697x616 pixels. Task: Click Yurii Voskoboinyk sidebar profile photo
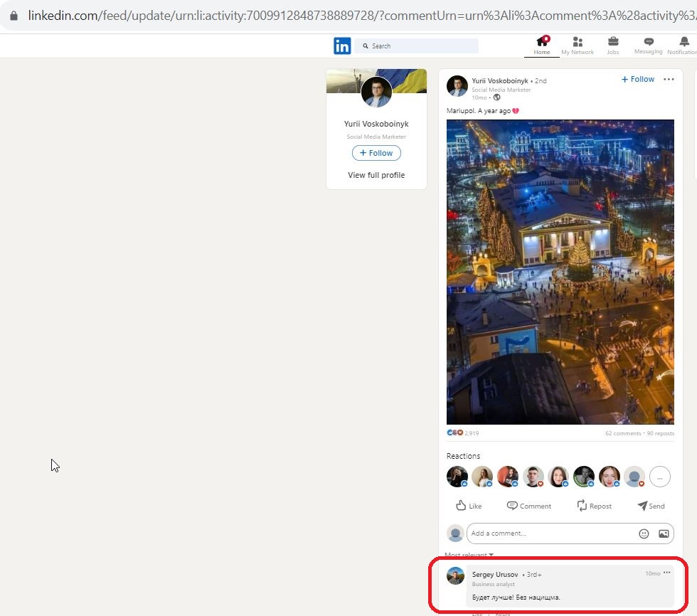(376, 92)
